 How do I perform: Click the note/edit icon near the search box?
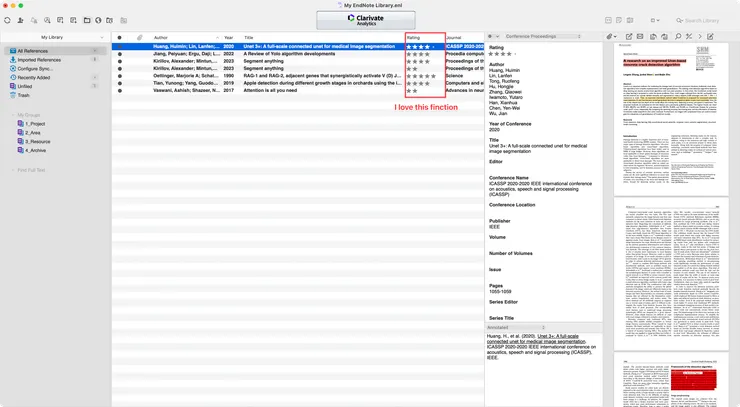[x=619, y=20]
